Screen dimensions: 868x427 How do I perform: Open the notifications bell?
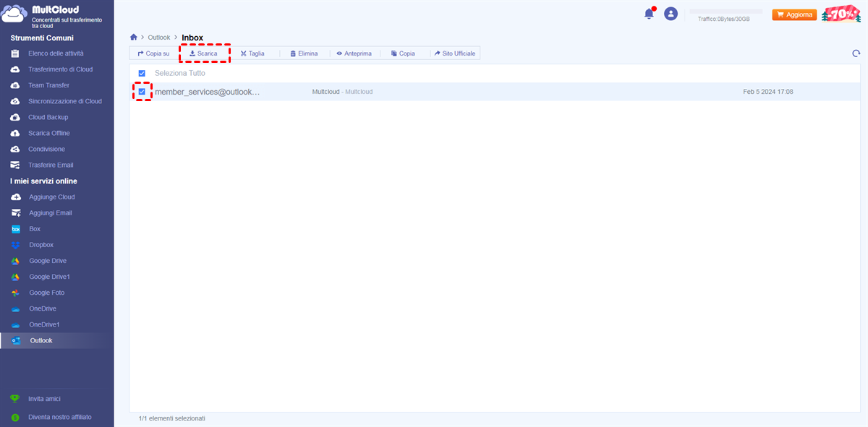[x=649, y=14]
